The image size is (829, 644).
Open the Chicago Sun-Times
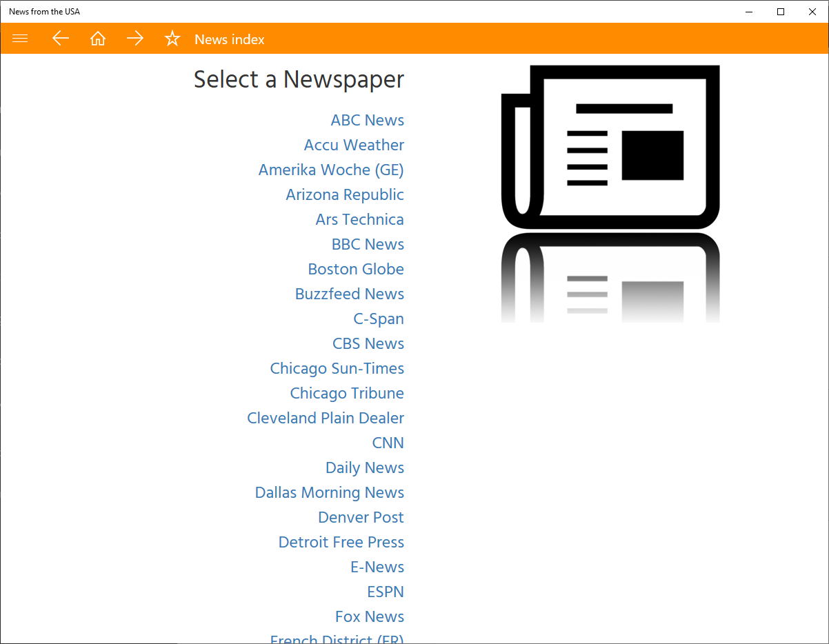337,368
